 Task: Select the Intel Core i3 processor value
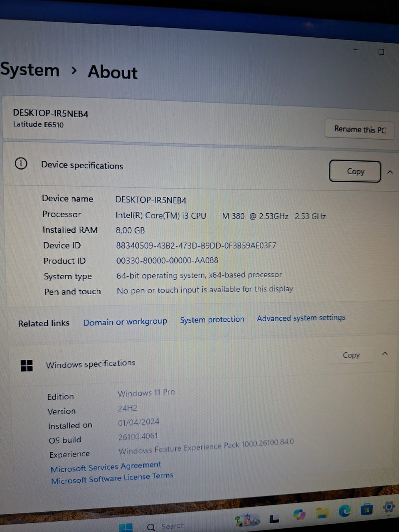tap(221, 216)
